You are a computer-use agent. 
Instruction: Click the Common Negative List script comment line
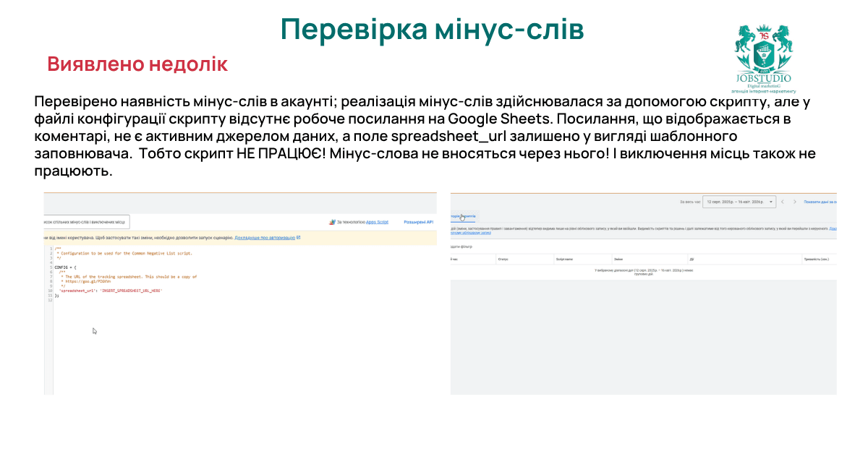coord(124,254)
